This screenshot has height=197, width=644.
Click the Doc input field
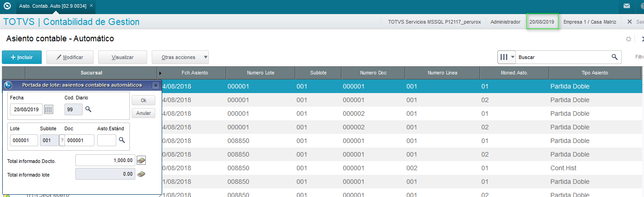(x=79, y=141)
